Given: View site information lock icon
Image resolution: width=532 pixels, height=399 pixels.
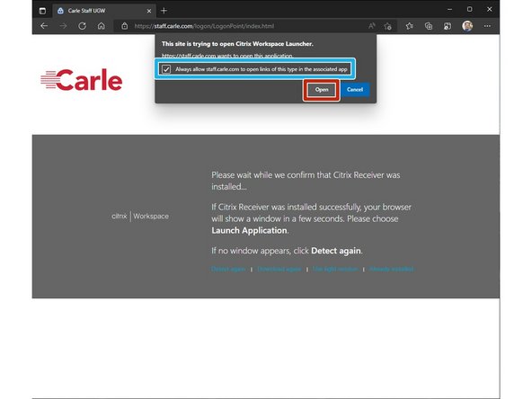Looking at the screenshot, I should [125, 26].
